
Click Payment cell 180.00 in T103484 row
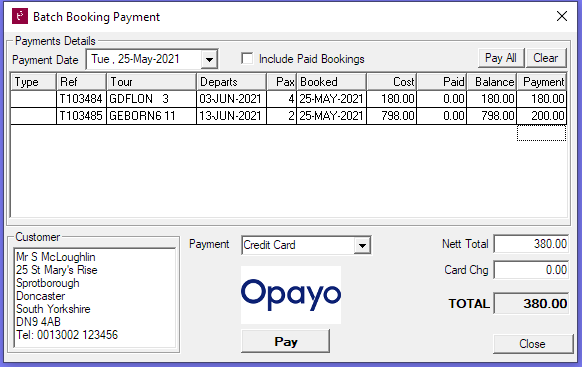(542, 99)
